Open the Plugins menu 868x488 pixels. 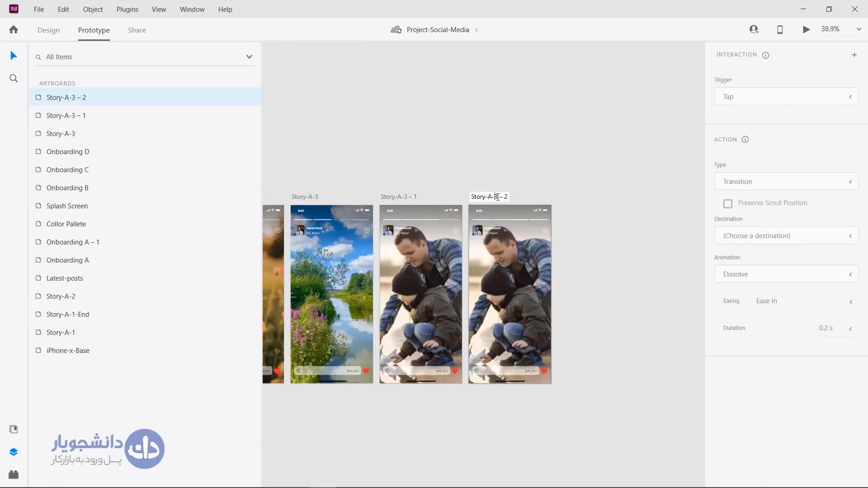click(x=127, y=9)
